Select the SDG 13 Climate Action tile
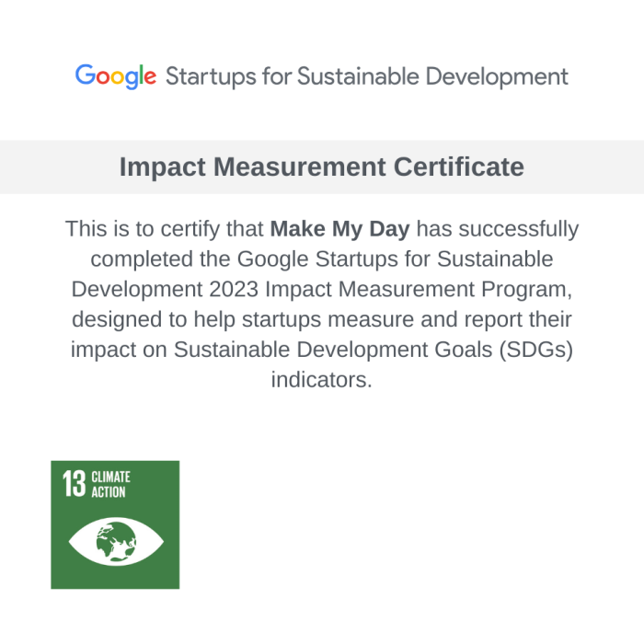This screenshot has height=644, width=644. click(x=115, y=524)
